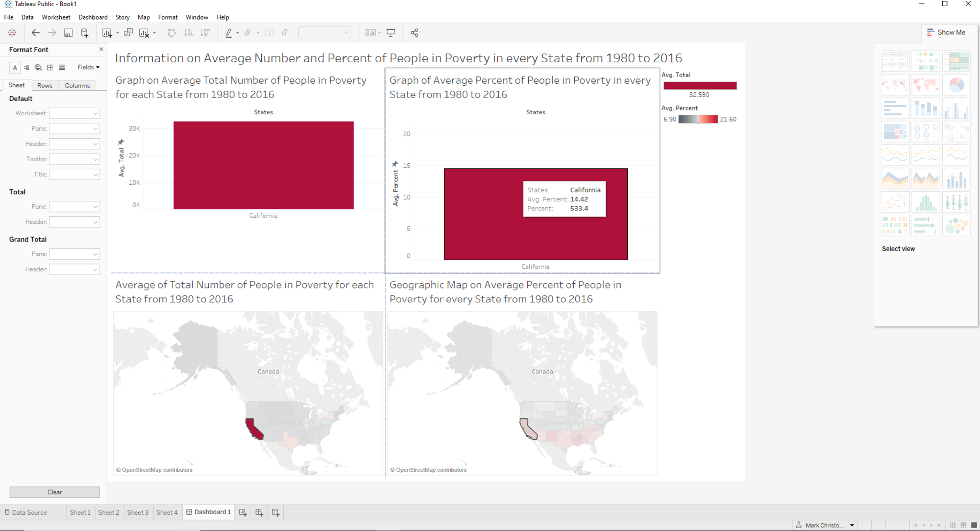Select the Shading format icon
Screen dimensions: 980x531
[38, 67]
